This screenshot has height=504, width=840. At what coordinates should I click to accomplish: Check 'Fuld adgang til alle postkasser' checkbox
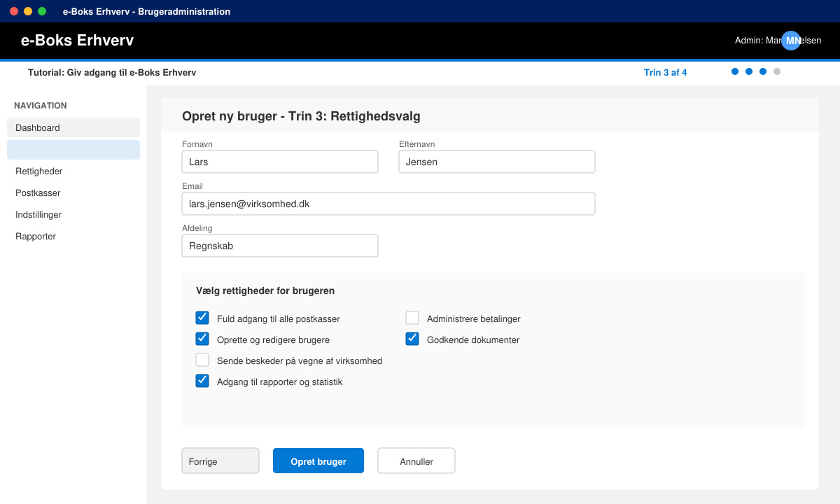[x=202, y=318]
